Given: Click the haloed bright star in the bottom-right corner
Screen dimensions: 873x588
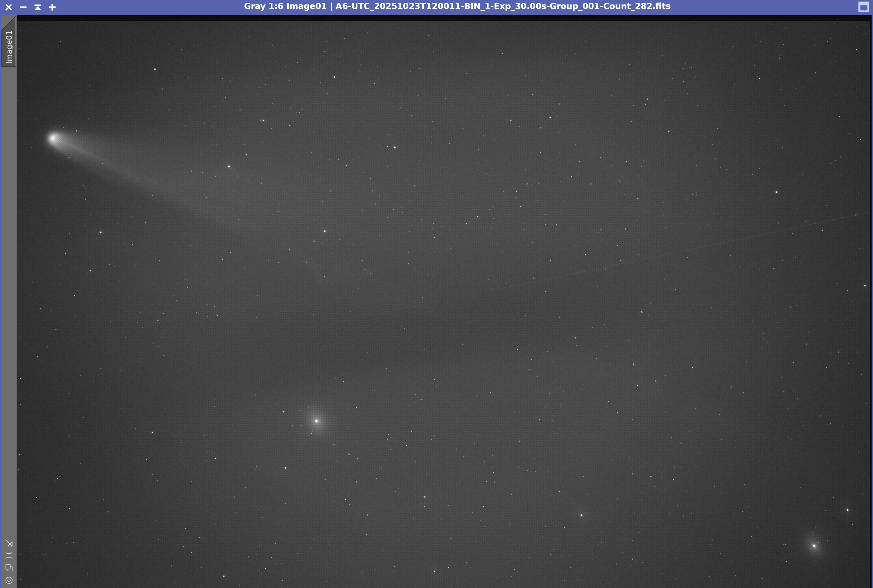Looking at the screenshot, I should pos(814,546).
